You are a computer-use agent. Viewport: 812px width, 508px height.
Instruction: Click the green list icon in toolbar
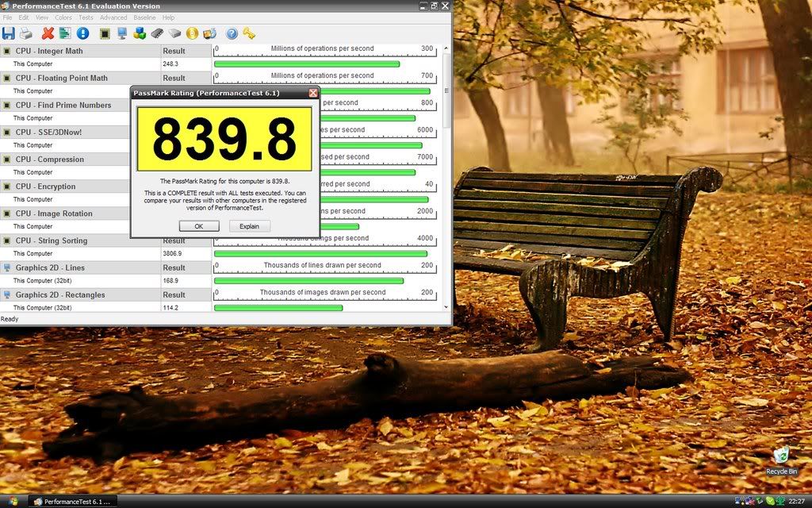(65, 33)
